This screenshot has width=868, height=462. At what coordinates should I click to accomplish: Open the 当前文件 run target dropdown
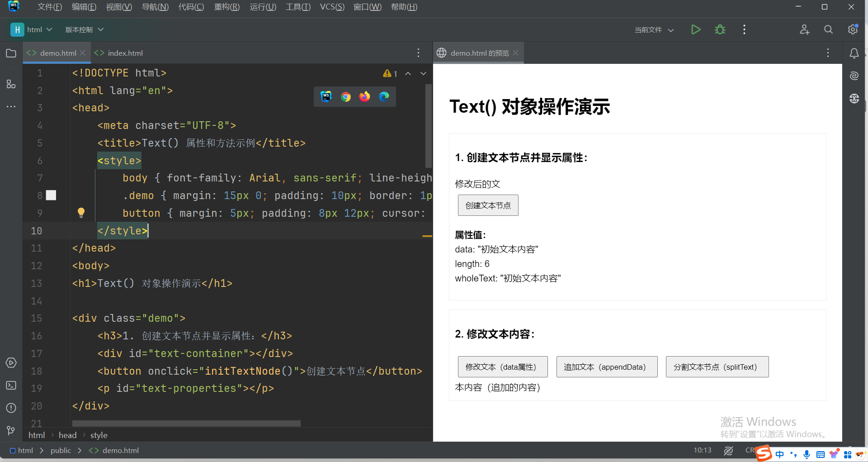click(x=653, y=29)
